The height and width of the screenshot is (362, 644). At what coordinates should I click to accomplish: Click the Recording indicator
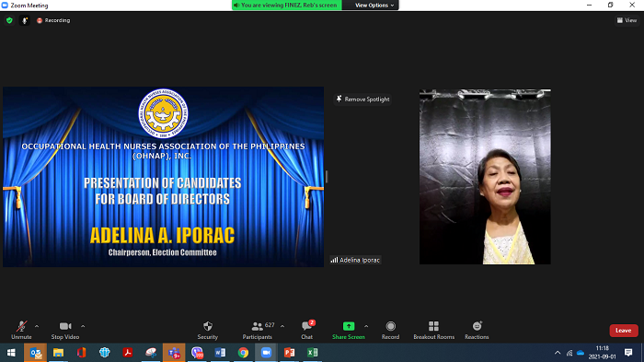53,20
